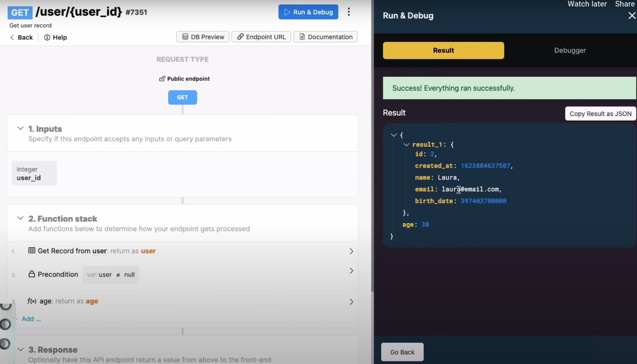The width and height of the screenshot is (637, 364).
Task: Collapse the 3. Response section
Action: coord(20,349)
